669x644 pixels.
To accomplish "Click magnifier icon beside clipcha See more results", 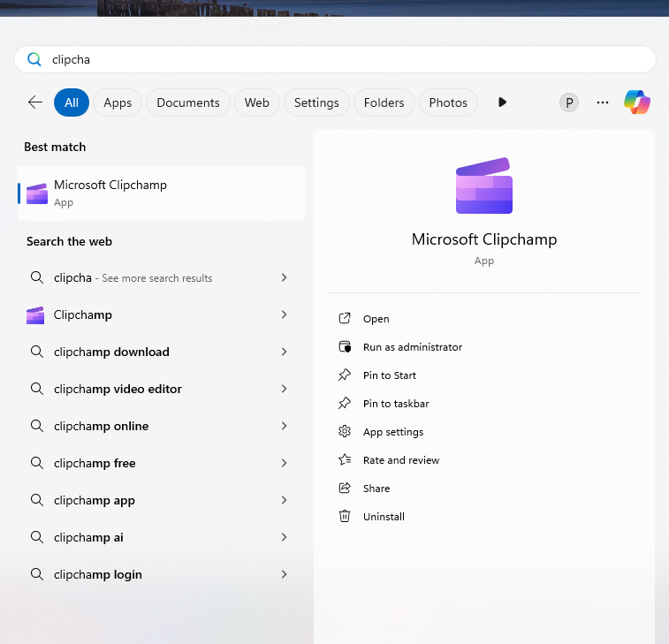I will point(37,277).
